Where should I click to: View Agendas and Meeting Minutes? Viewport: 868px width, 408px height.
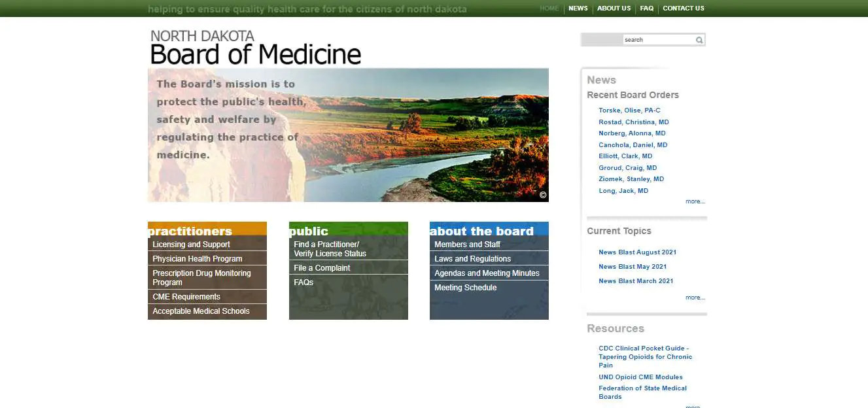pyautogui.click(x=487, y=273)
